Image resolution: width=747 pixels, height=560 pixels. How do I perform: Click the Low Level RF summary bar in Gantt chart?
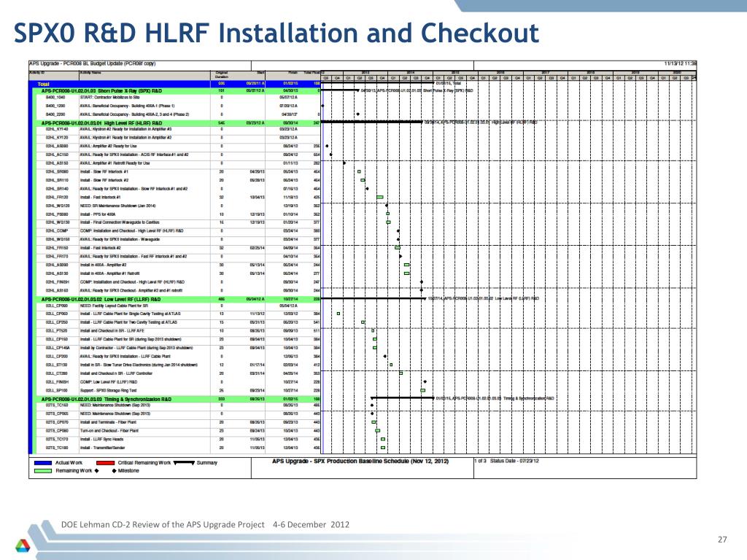point(374,298)
